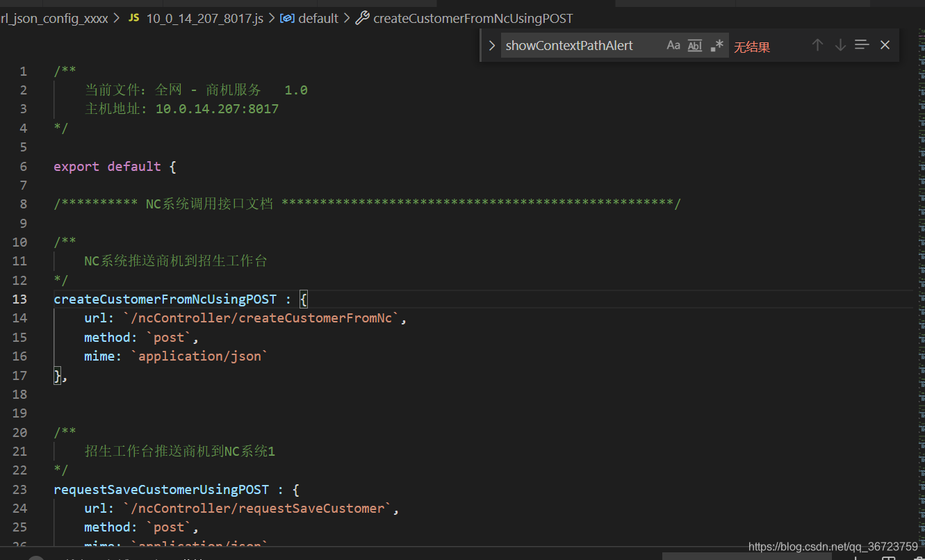Screen dimensions: 925x560
Task: Toggle Match Case in find widget
Action: (673, 45)
